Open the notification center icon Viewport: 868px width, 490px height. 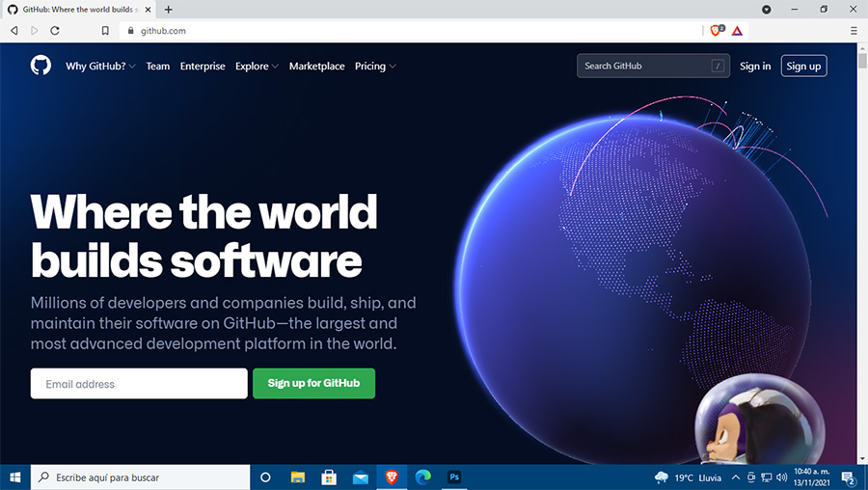coord(849,477)
